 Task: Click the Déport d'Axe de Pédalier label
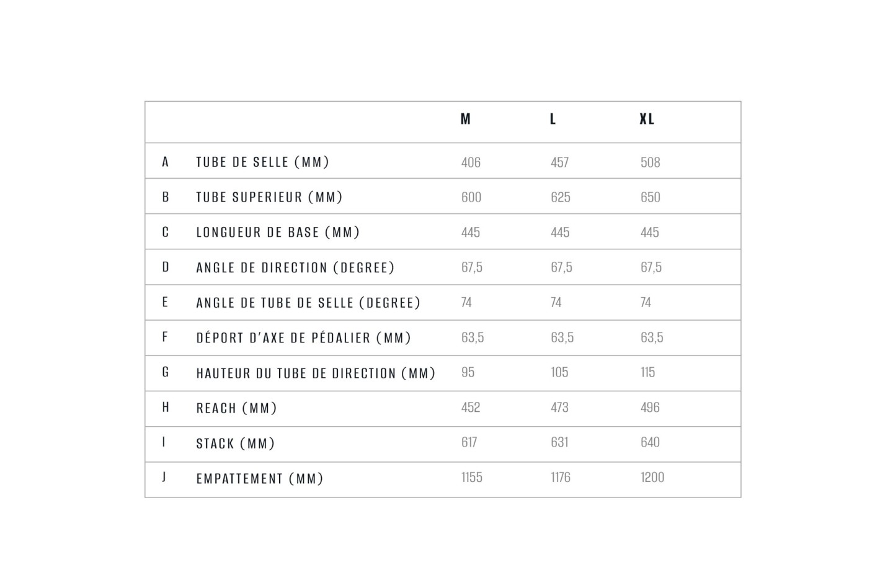(x=304, y=338)
